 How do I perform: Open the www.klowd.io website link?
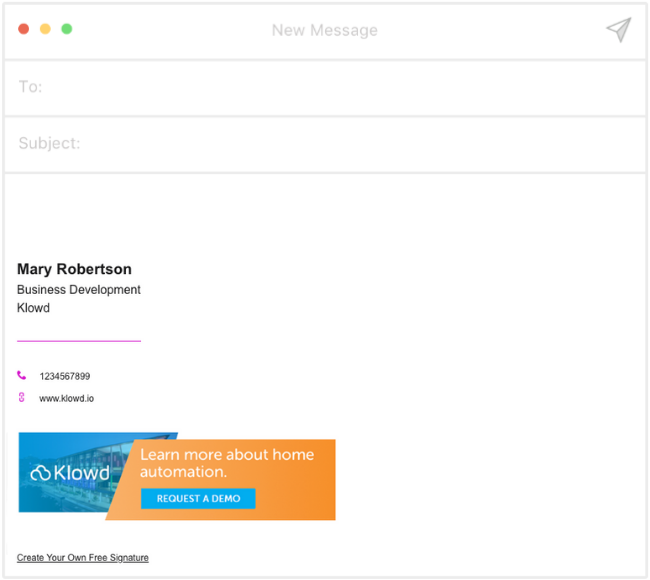coord(67,398)
